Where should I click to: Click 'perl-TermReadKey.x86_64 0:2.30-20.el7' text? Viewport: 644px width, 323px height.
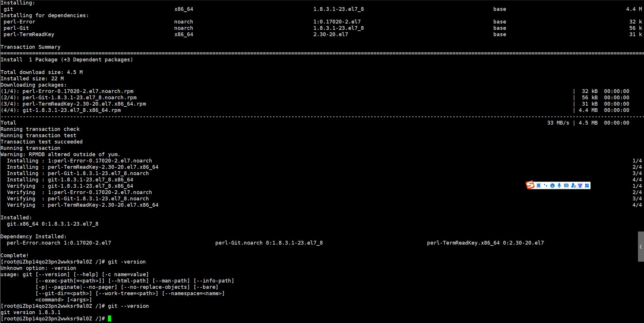point(485,243)
